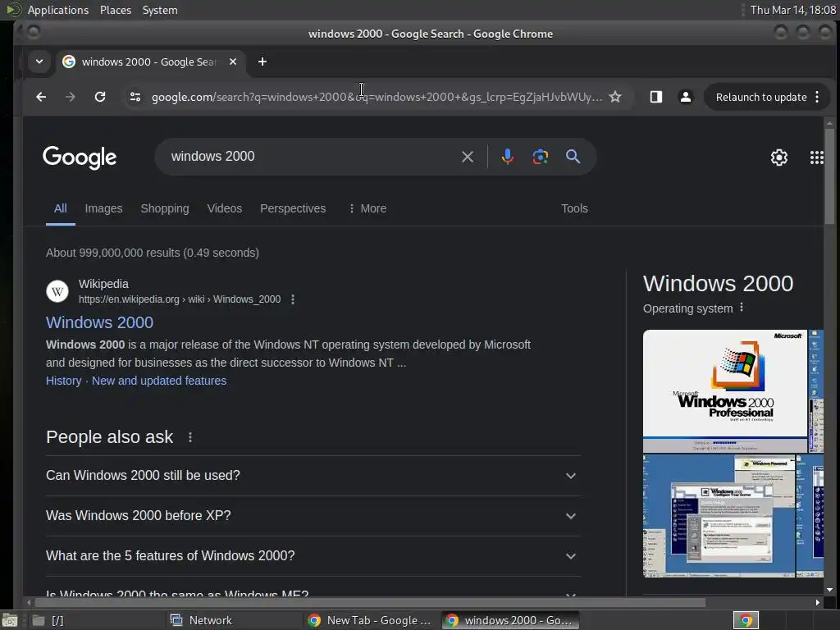Open Chrome three-dot menu
Image resolution: width=840 pixels, height=630 pixels.
(817, 97)
